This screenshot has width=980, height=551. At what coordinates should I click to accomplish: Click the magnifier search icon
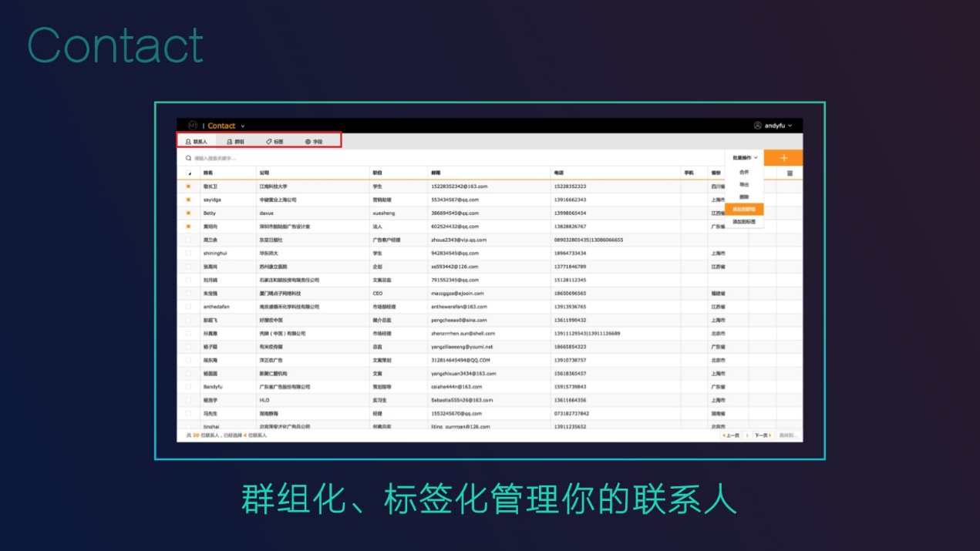188,158
